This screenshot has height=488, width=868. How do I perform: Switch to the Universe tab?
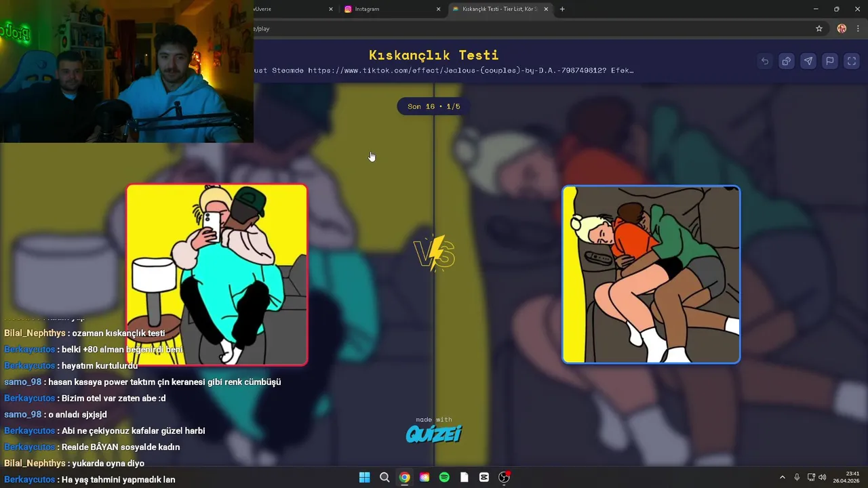[292, 9]
